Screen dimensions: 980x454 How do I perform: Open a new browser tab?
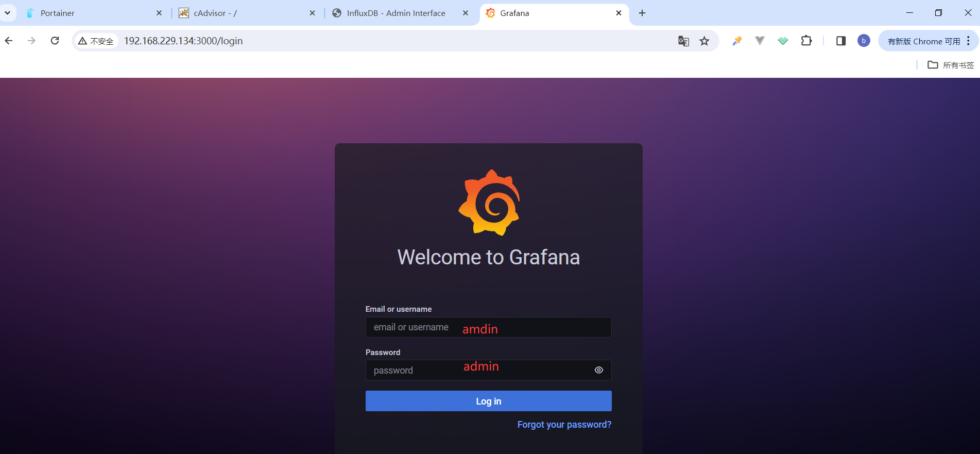642,13
